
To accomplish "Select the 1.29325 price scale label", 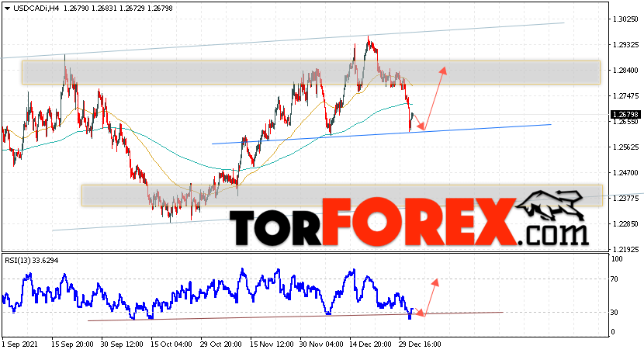I will (x=625, y=45).
